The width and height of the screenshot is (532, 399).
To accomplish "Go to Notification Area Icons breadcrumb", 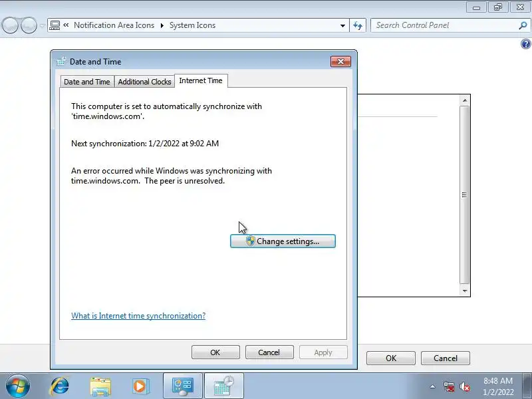I will (114, 25).
